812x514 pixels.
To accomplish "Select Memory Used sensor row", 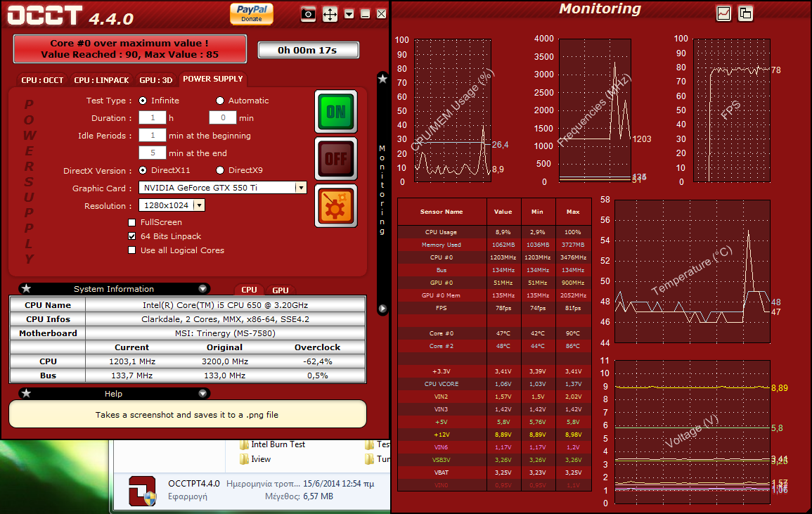I will [x=494, y=245].
